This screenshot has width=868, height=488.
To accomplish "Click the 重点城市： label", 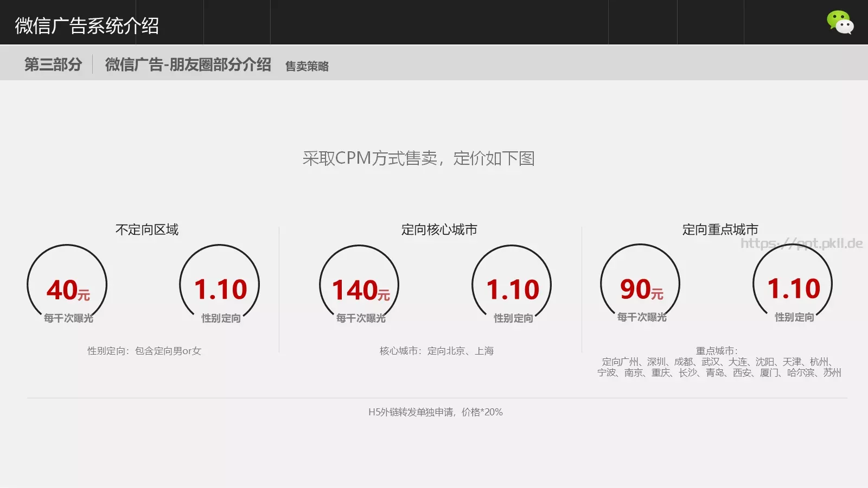I will (x=717, y=351).
